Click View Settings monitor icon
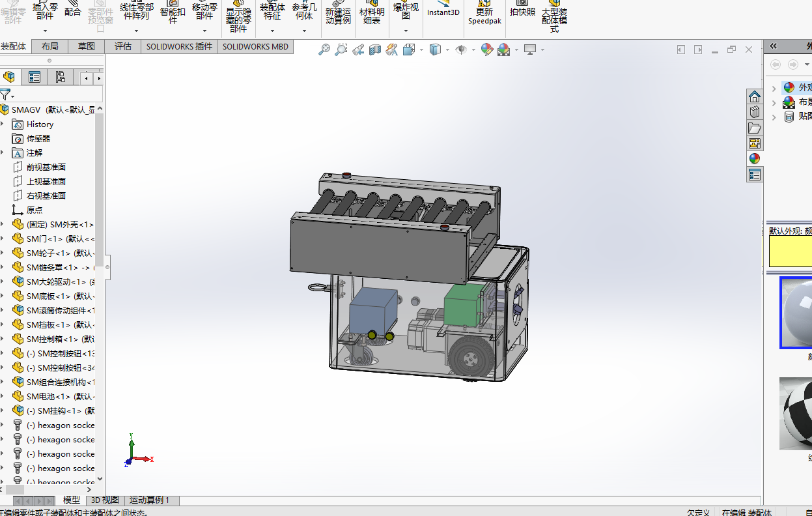The image size is (812, 516). (530, 50)
